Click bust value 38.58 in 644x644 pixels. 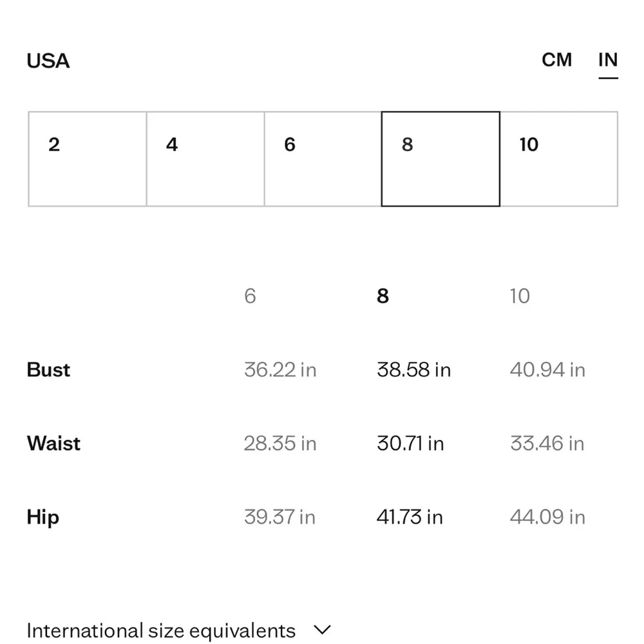(x=413, y=370)
